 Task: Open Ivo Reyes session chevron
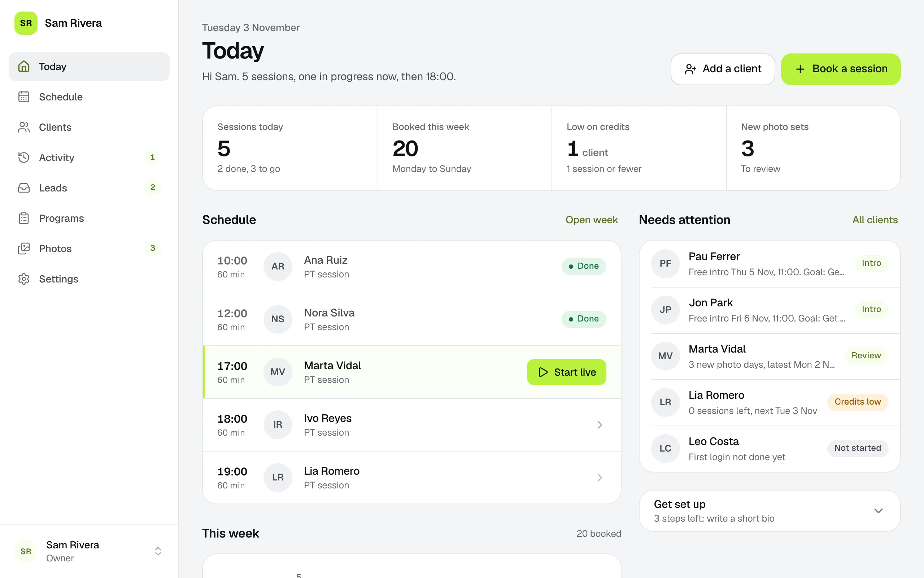coord(600,425)
